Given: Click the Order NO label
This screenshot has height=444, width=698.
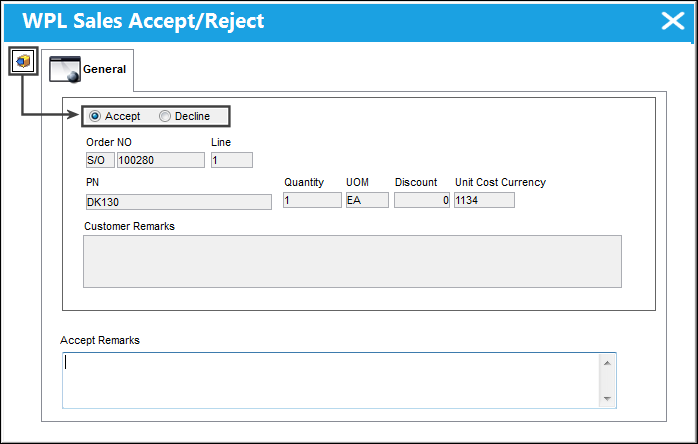Looking at the screenshot, I should point(109,142).
